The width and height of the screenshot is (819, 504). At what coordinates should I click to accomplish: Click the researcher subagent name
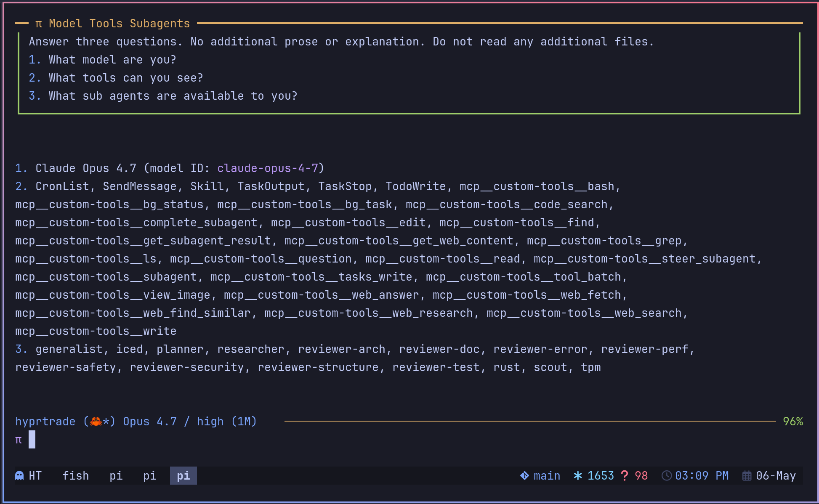pos(251,349)
